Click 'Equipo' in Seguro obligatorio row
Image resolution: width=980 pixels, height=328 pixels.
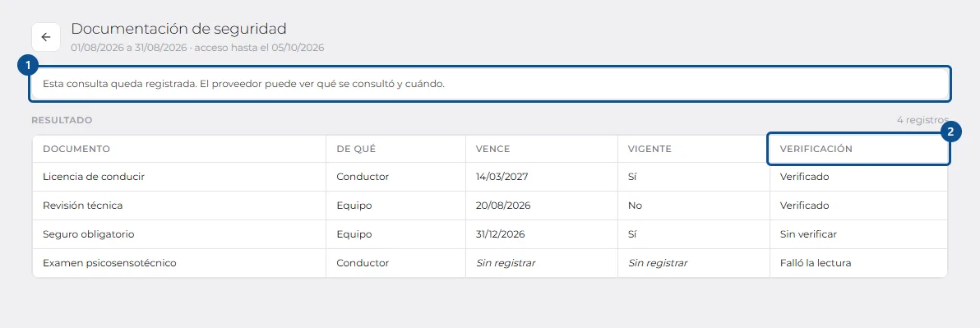point(354,234)
